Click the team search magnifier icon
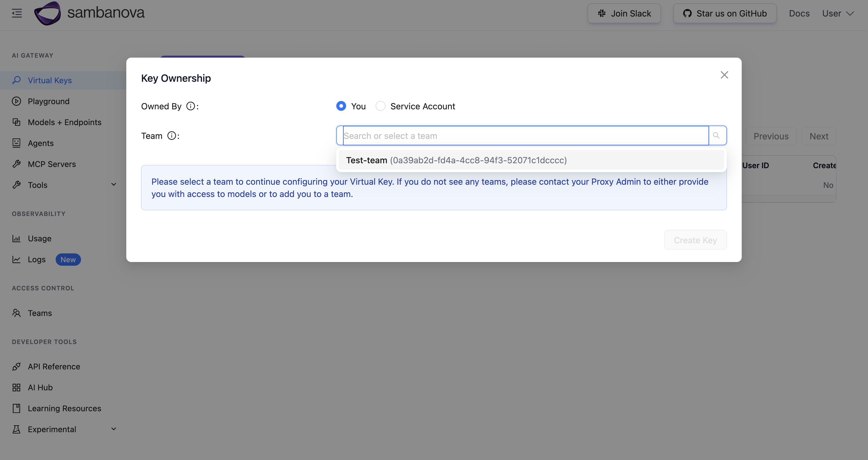Viewport: 868px width, 460px height. 716,135
